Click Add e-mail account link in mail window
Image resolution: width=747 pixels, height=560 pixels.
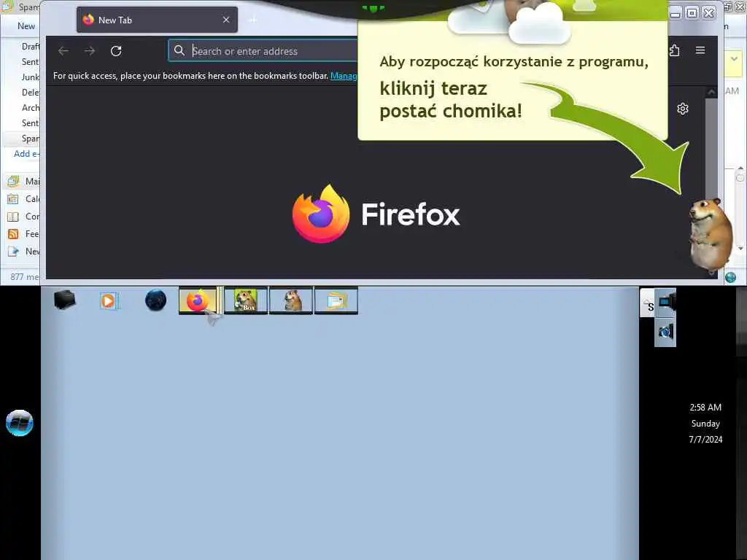click(27, 154)
